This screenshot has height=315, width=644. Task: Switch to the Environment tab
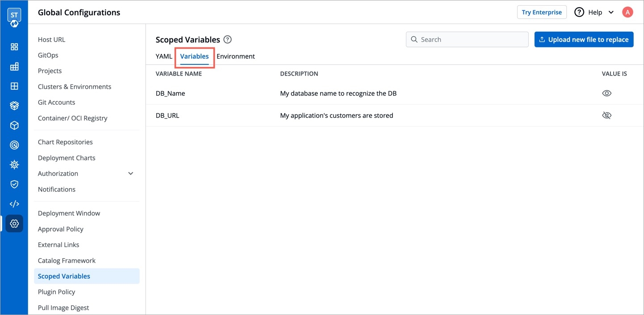[x=235, y=56]
